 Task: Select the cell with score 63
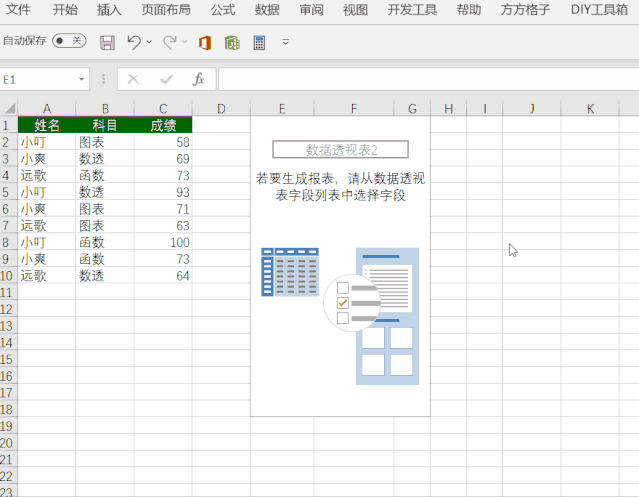click(x=163, y=225)
